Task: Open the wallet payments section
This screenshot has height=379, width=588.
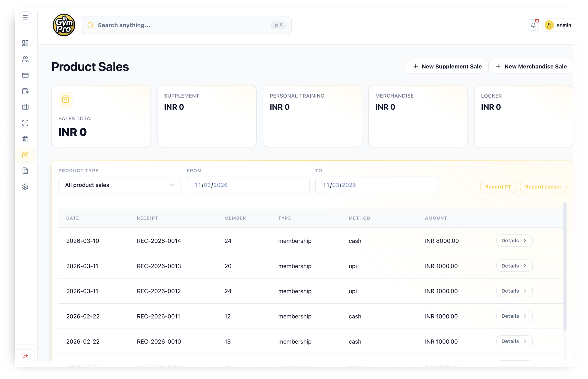Action: pos(25,91)
